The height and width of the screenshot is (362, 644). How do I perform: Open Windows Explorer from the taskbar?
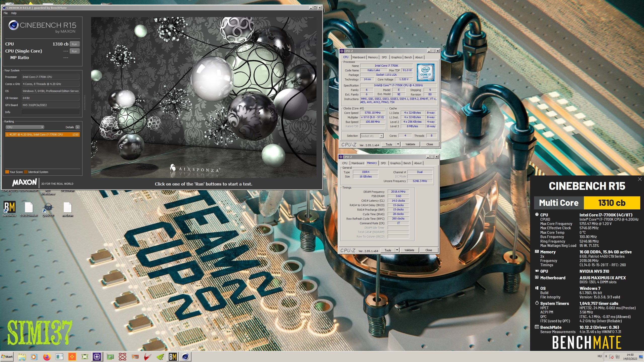(x=22, y=357)
